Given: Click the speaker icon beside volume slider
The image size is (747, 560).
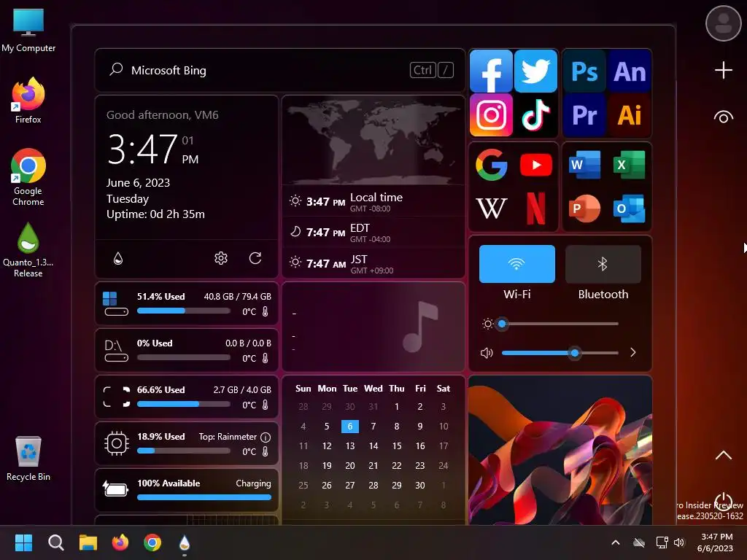Looking at the screenshot, I should [487, 353].
